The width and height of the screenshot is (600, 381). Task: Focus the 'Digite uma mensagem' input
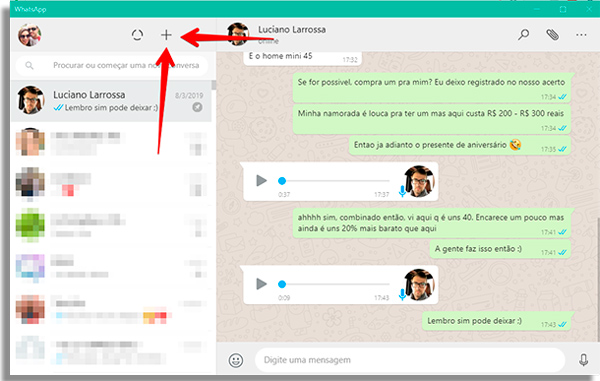click(x=410, y=360)
